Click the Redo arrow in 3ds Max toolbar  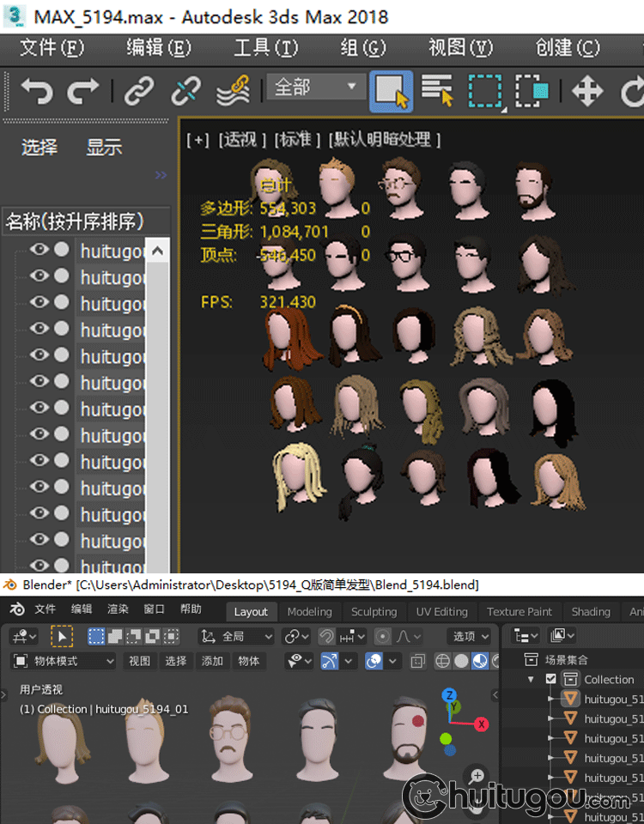(82, 90)
